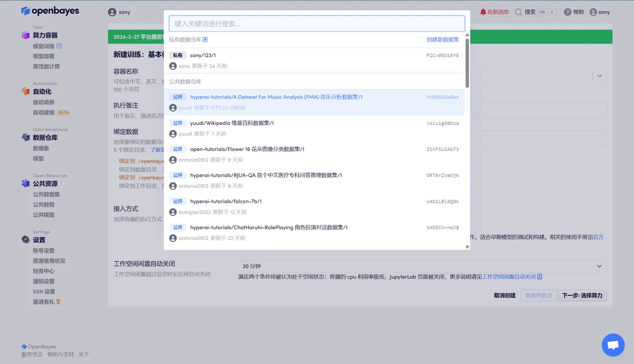
Task: Open the sony account avatar at top right
Action: tap(593, 12)
